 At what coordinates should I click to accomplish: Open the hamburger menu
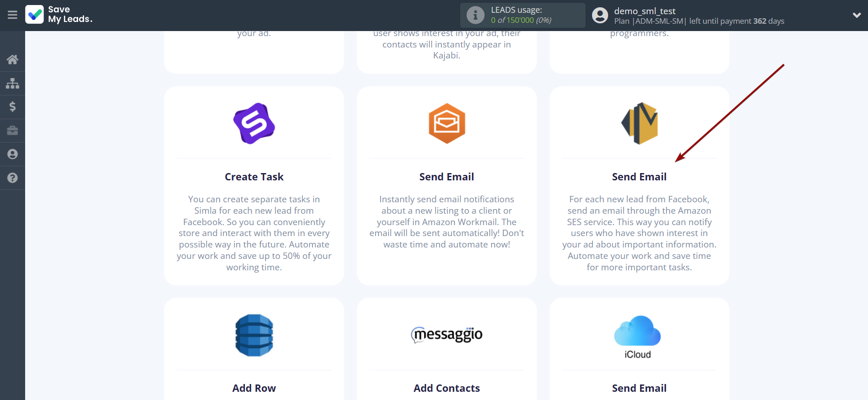pos(12,15)
